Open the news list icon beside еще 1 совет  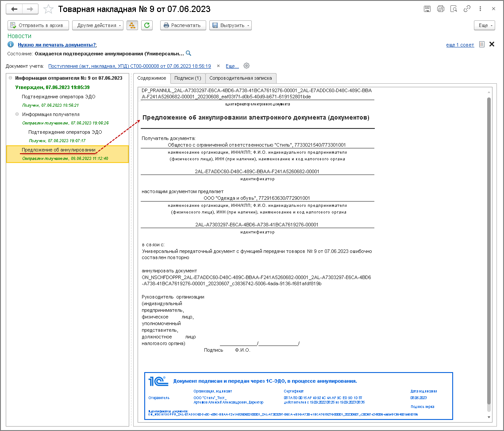click(482, 44)
